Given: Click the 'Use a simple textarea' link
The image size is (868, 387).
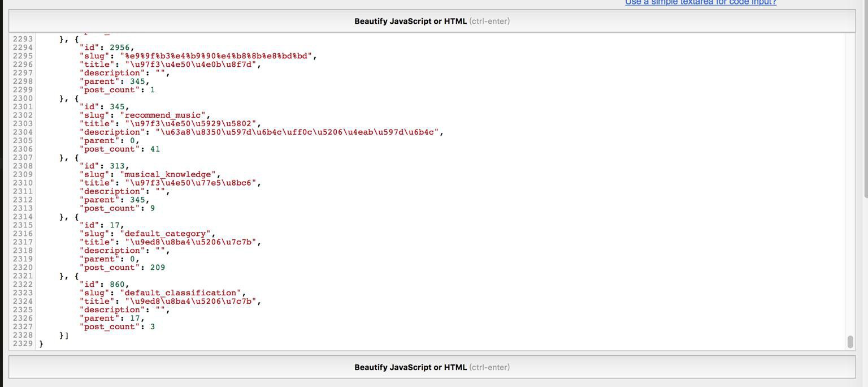Looking at the screenshot, I should tap(700, 3).
